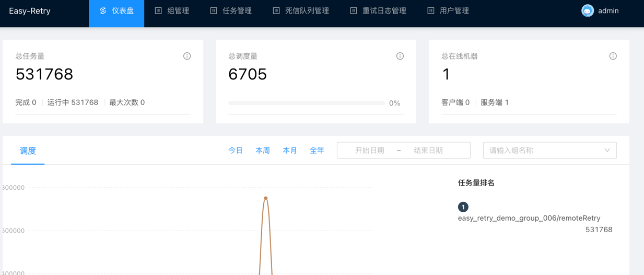This screenshot has height=275, width=644.
Task: Open the 重试日志管理 menu
Action: pyautogui.click(x=378, y=11)
